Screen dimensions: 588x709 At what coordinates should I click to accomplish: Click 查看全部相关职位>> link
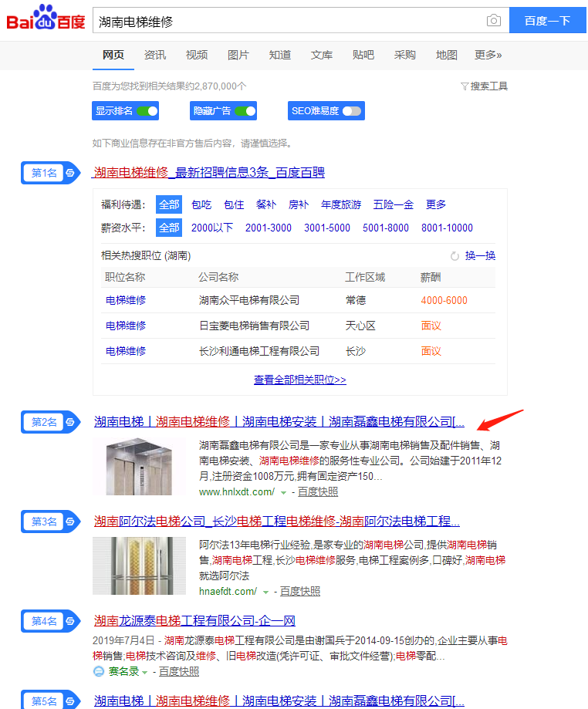click(300, 380)
